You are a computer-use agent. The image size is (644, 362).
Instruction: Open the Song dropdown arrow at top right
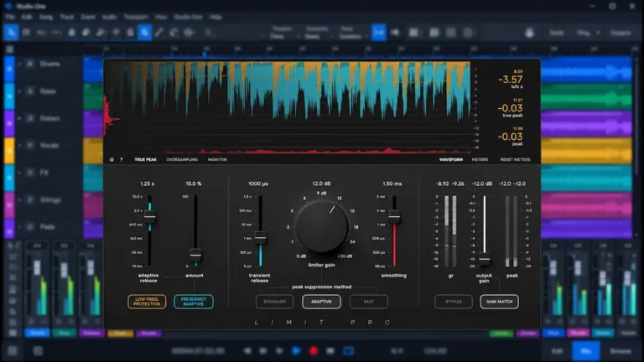pos(598,33)
